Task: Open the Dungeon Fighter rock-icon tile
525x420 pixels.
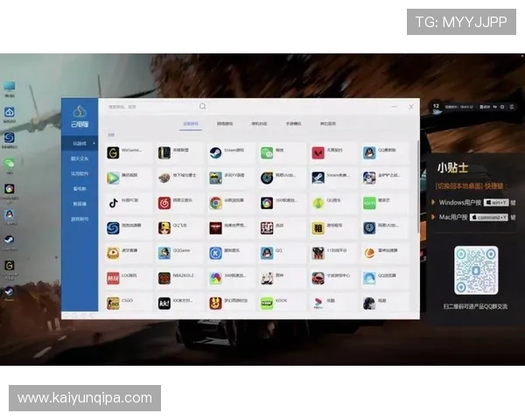Action: pyautogui.click(x=179, y=178)
